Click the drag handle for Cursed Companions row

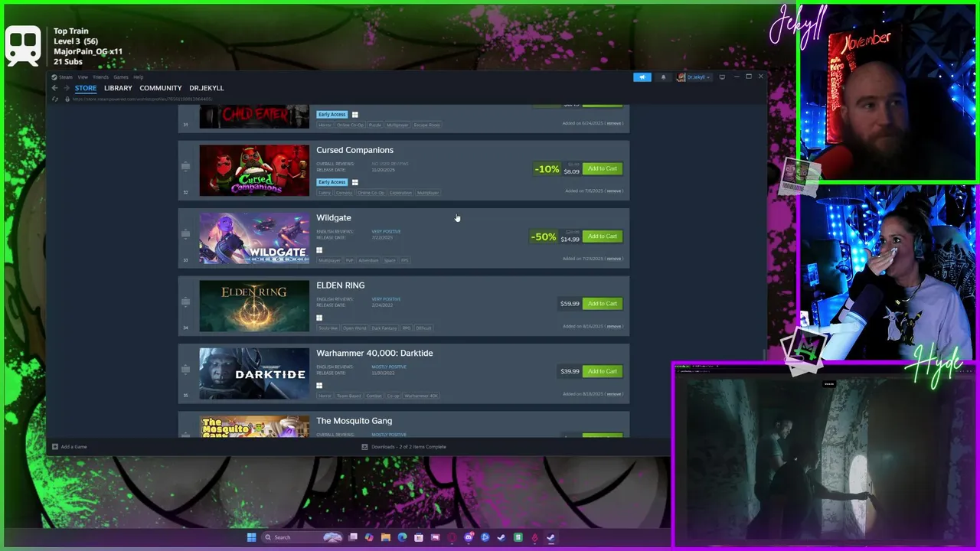[185, 165]
